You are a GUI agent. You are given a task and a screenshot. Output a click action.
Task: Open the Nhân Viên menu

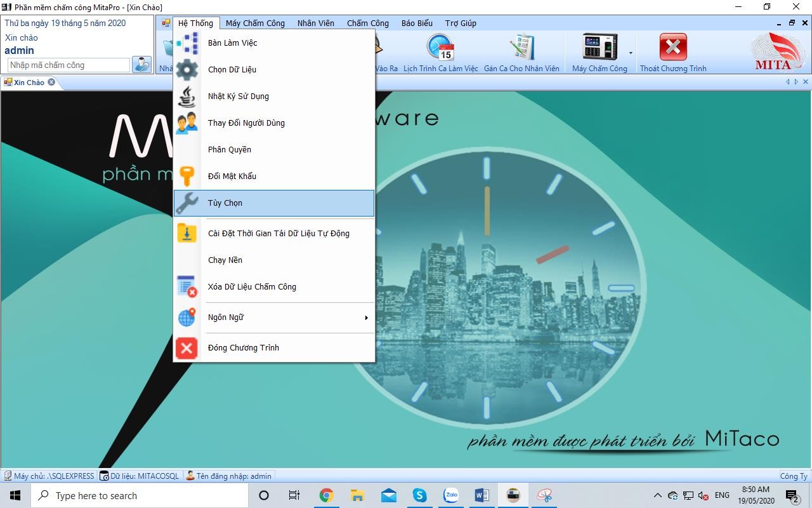click(x=316, y=23)
